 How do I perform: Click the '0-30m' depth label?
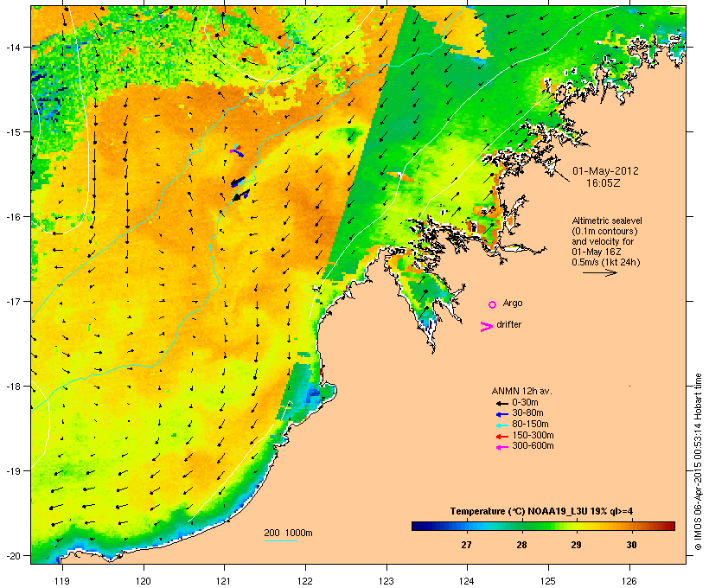pyautogui.click(x=525, y=403)
